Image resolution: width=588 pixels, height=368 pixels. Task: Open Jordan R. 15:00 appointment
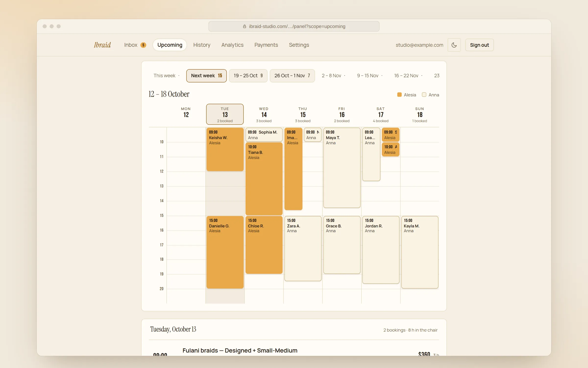tap(381, 250)
